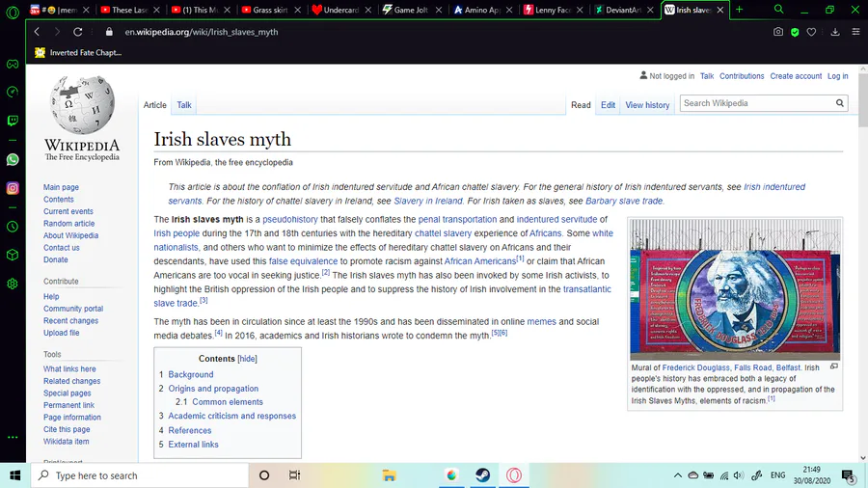Open Easy Setup icon
This screenshot has height=488, width=868.
pos(855,32)
